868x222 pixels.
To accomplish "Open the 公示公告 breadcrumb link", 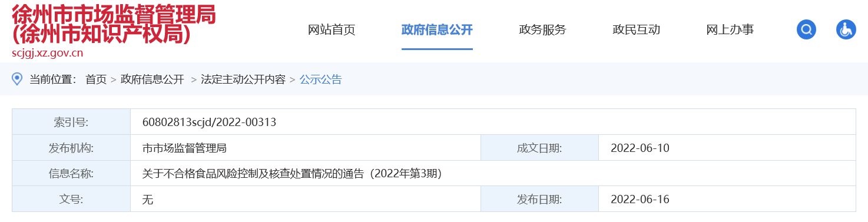I will [321, 79].
